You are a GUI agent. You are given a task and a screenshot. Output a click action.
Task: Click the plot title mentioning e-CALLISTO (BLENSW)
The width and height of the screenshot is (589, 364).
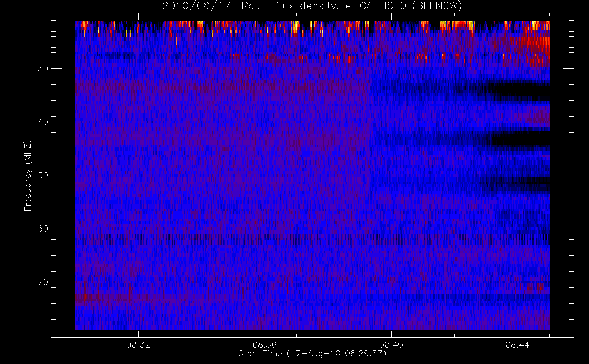312,6
